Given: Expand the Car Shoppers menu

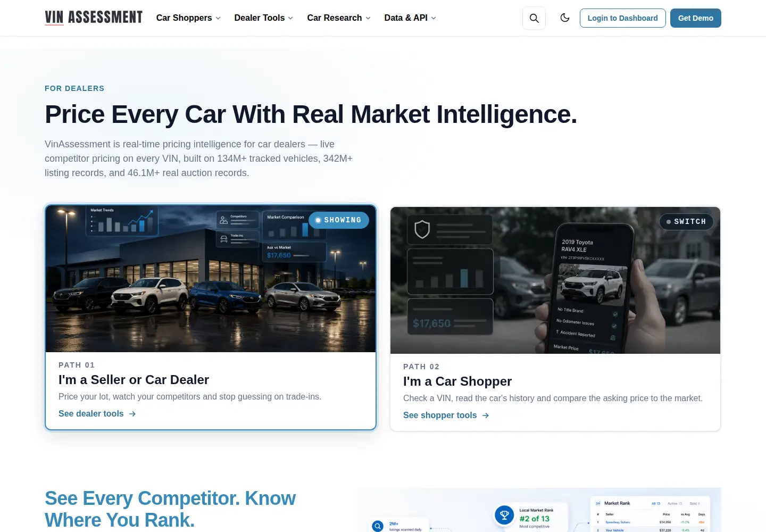Looking at the screenshot, I should (x=188, y=18).
